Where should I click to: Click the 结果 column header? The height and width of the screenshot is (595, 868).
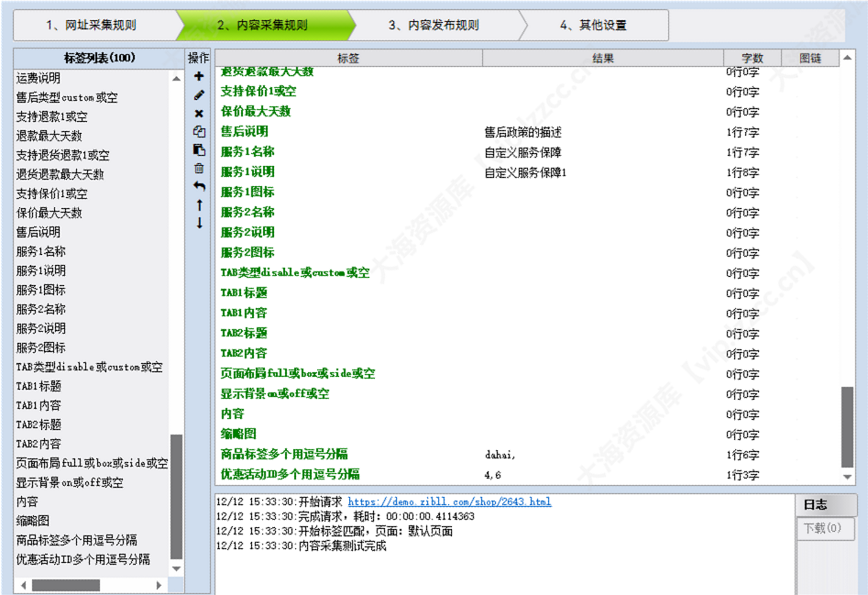(605, 57)
